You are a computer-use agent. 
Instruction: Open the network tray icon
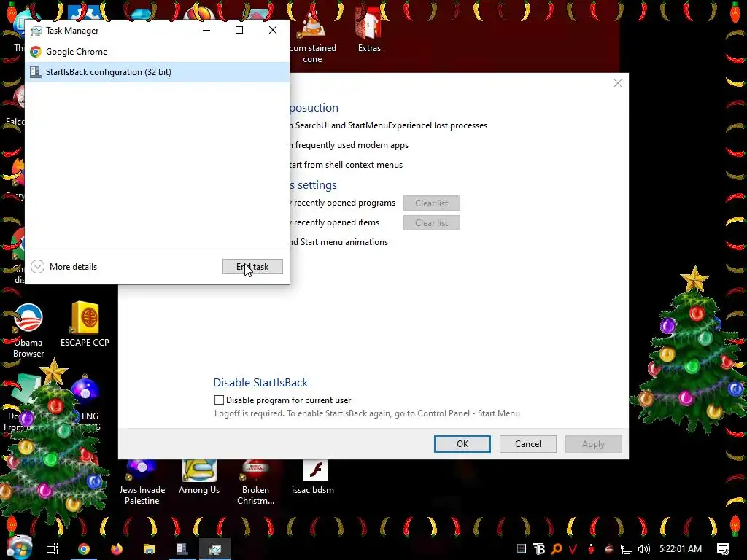pyautogui.click(x=627, y=549)
